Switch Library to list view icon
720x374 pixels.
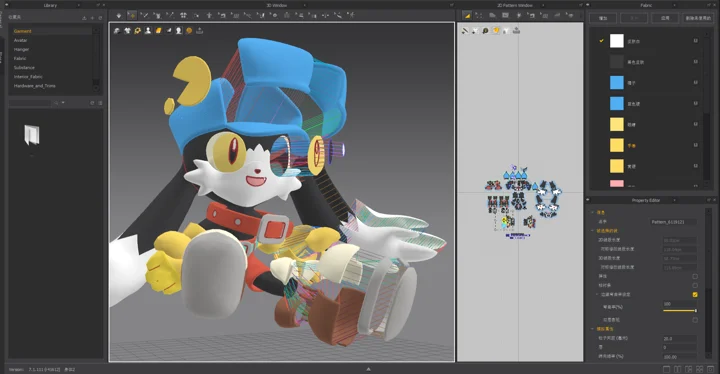click(x=100, y=103)
